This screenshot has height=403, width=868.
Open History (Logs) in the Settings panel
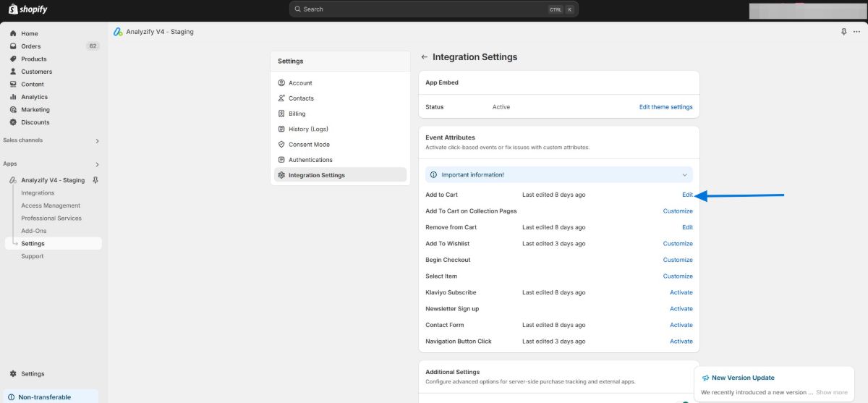pyautogui.click(x=340, y=129)
